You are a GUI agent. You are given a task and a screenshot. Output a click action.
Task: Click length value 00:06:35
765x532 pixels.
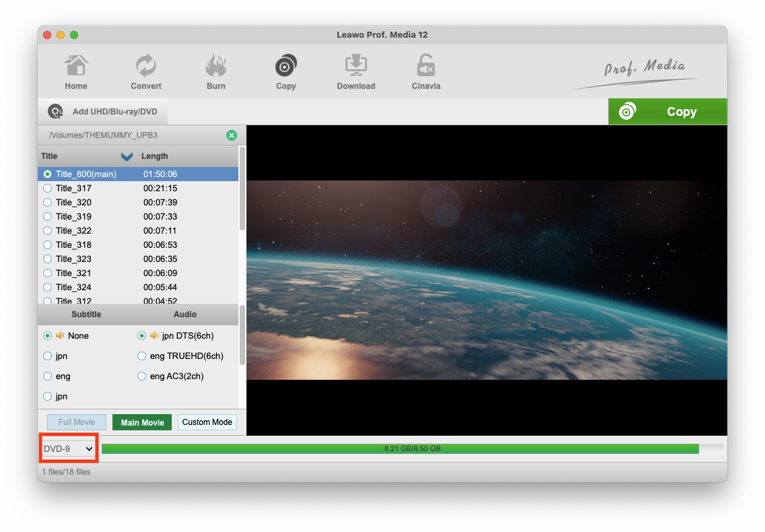click(160, 259)
